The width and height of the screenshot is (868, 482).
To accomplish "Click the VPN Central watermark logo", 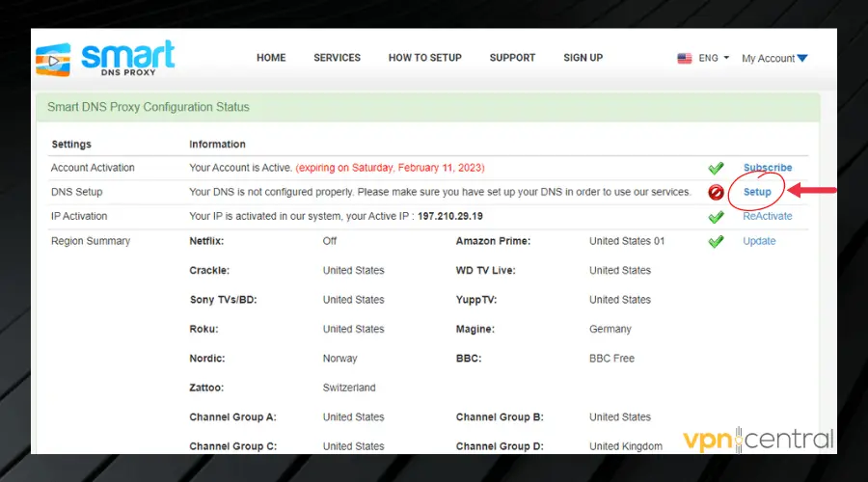I will coord(758,441).
